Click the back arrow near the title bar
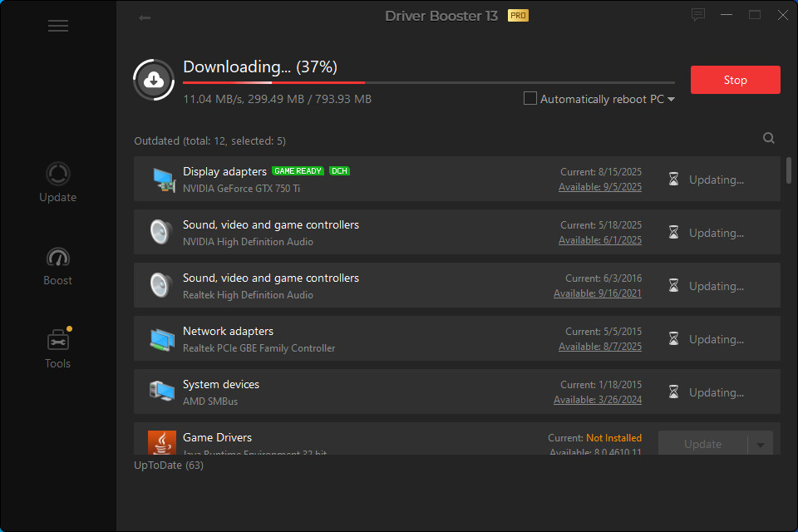798x532 pixels. [143, 17]
